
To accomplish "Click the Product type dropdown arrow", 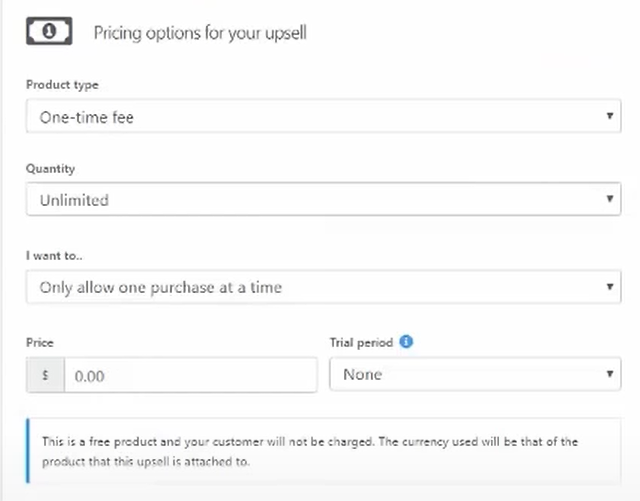I will (x=610, y=116).
